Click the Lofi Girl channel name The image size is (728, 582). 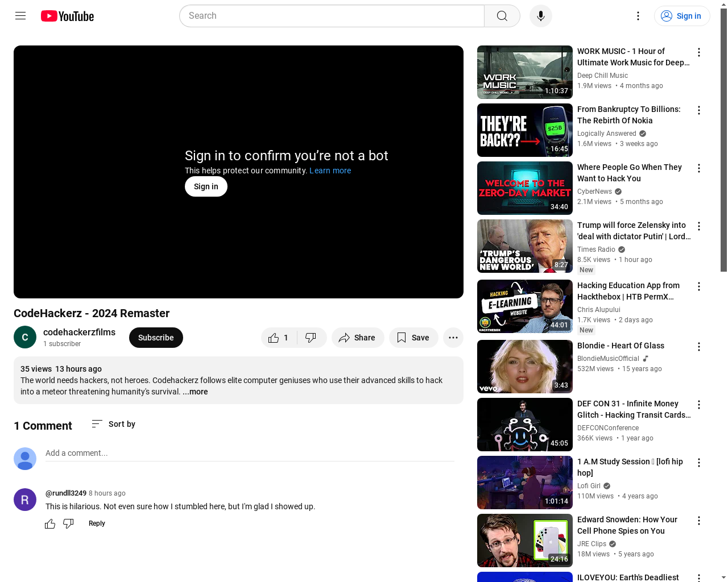click(589, 486)
